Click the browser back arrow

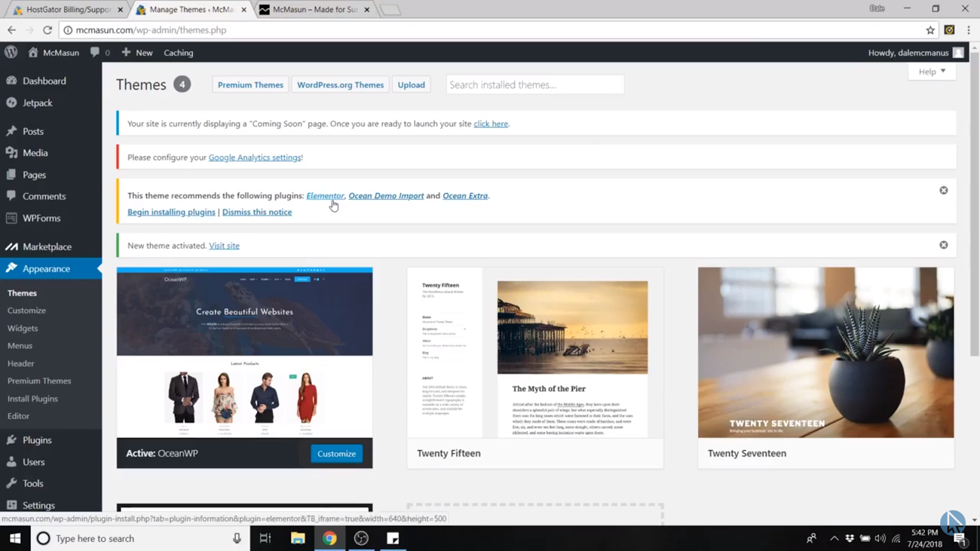pyautogui.click(x=12, y=30)
